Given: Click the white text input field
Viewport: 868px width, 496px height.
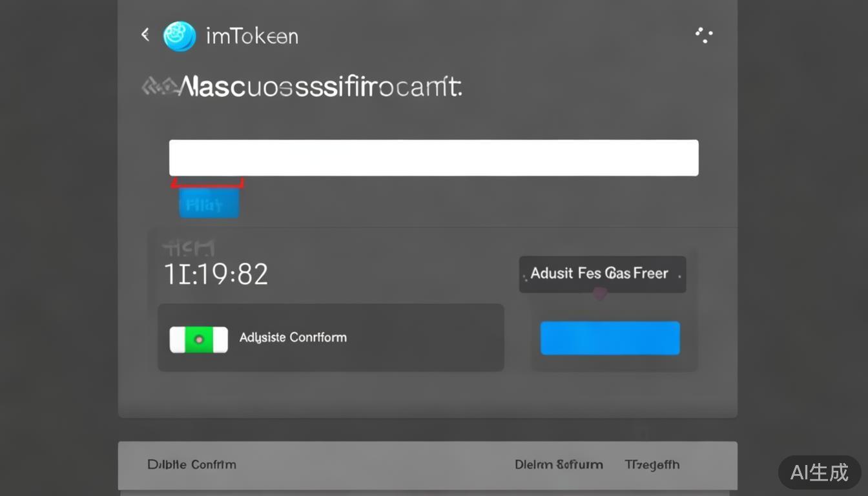Looking at the screenshot, I should coord(433,158).
